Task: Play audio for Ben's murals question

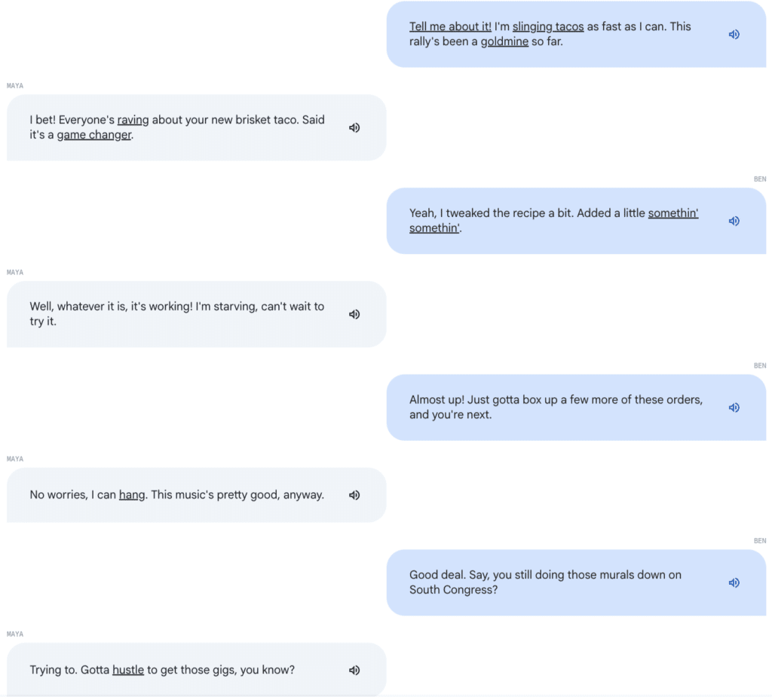Action: (x=734, y=582)
